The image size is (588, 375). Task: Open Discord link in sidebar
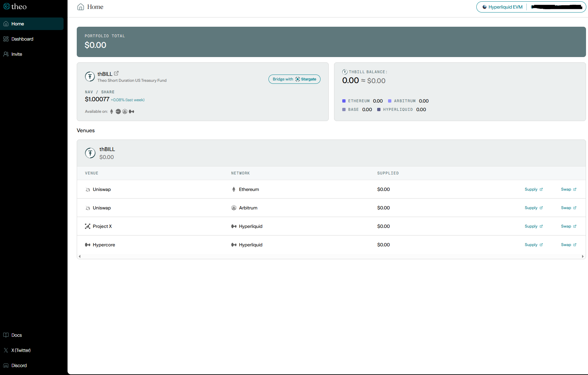click(x=32, y=365)
